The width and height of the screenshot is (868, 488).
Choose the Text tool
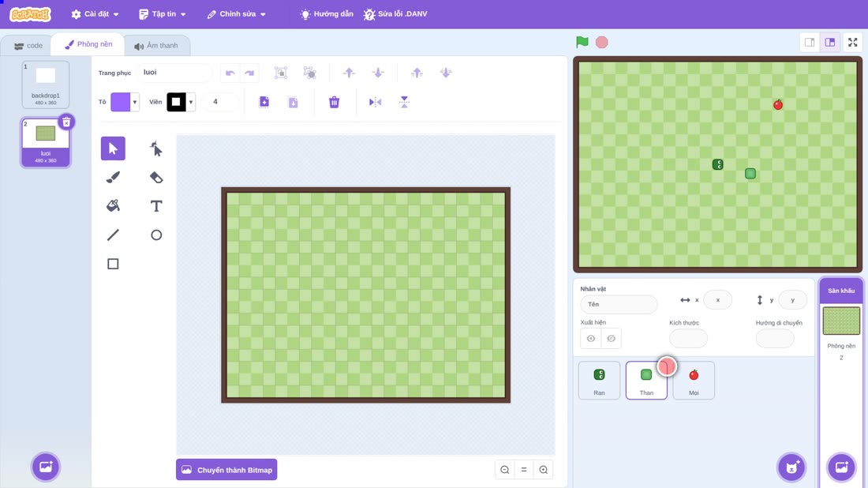156,206
